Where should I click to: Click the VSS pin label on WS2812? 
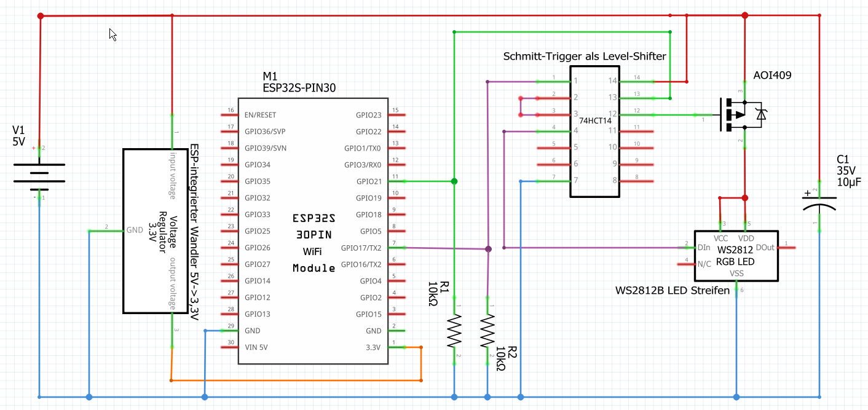(736, 274)
